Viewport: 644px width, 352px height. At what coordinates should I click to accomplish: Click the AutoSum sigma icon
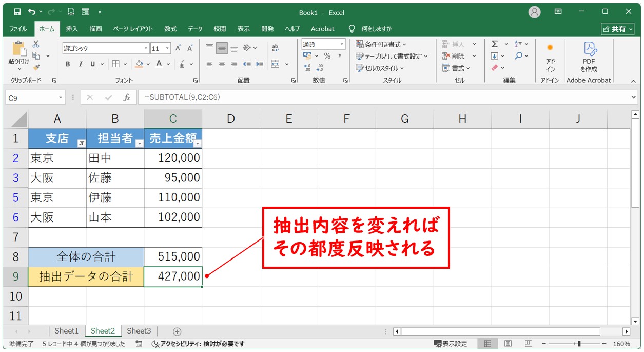[494, 44]
